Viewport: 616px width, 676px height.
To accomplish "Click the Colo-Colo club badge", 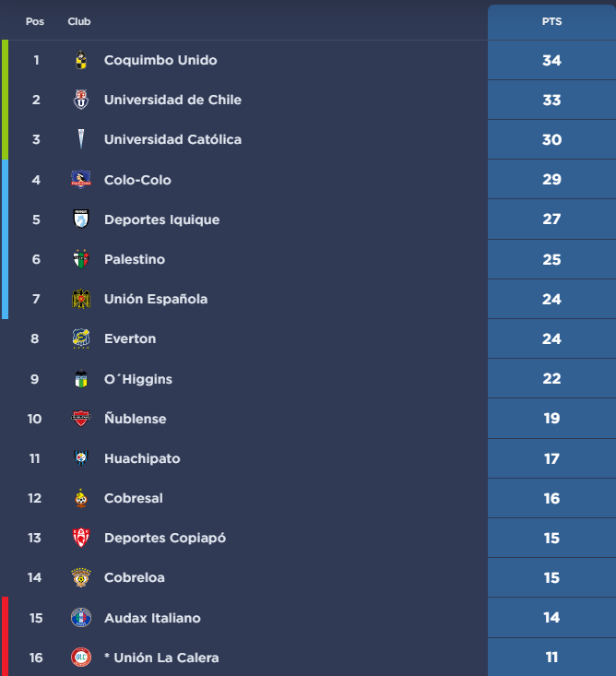I will point(81,180).
